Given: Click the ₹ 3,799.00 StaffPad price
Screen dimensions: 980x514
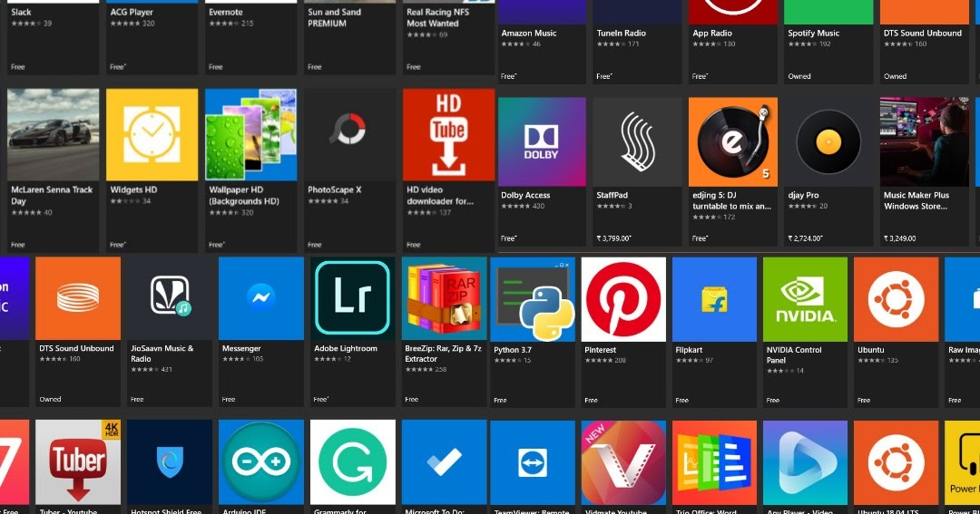Looking at the screenshot, I should tap(613, 238).
